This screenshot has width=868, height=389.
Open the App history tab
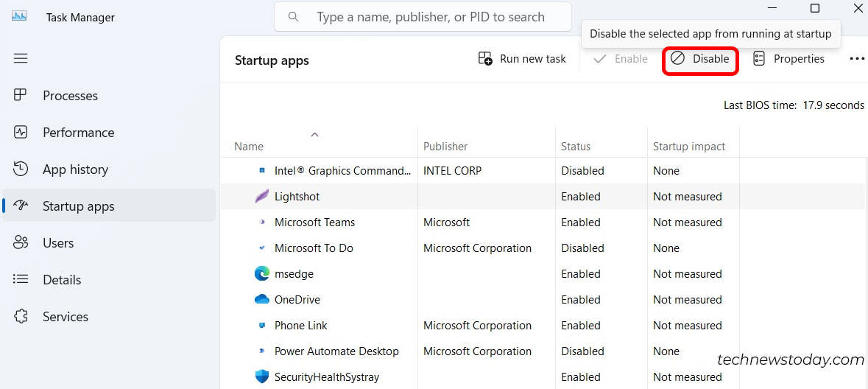tap(109, 169)
